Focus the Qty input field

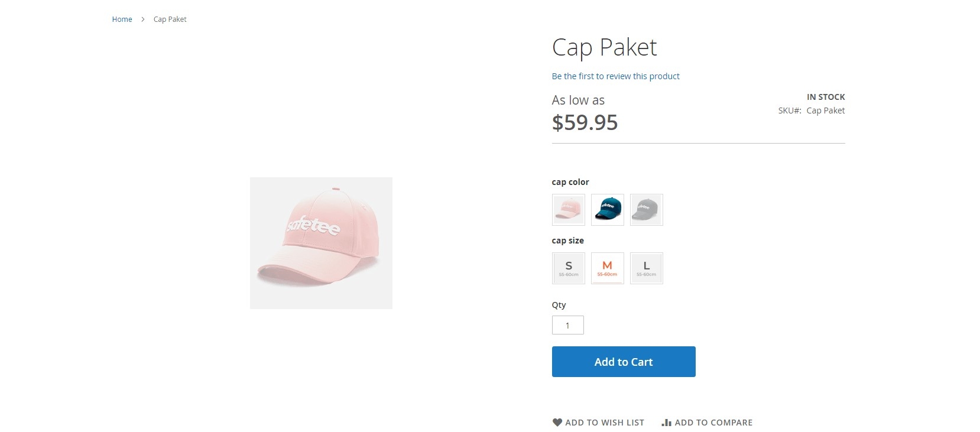(567, 325)
